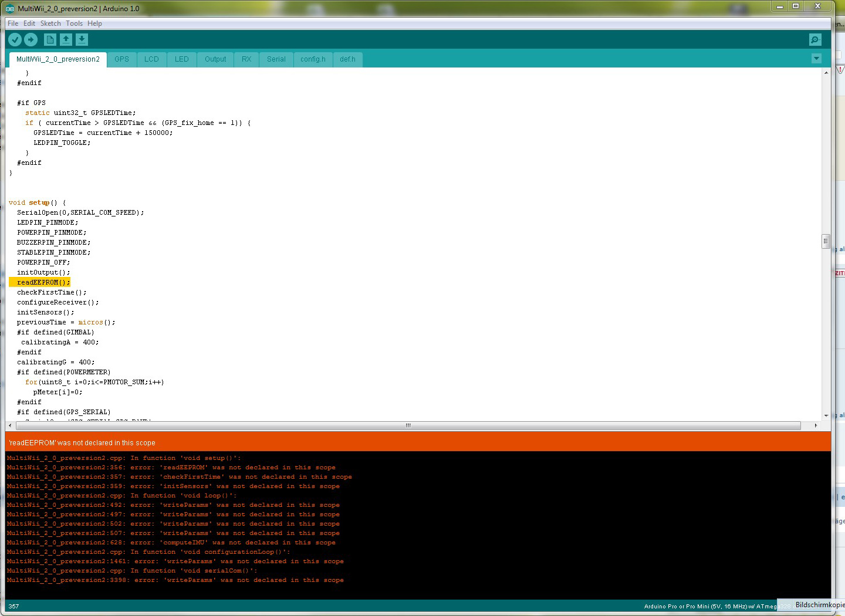Click the 'Arduino Pro or Pro Mini' board label
The image size is (845, 616).
tap(710, 606)
